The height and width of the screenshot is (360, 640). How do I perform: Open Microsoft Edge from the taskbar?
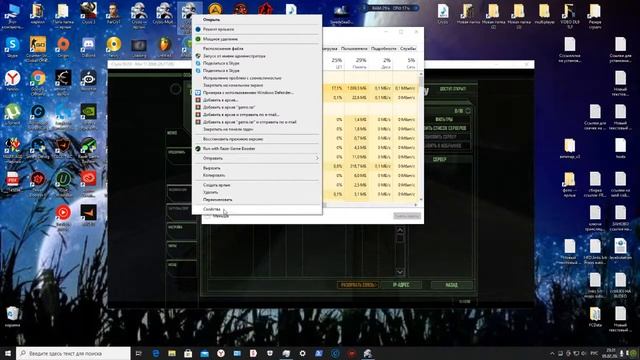pos(156,353)
